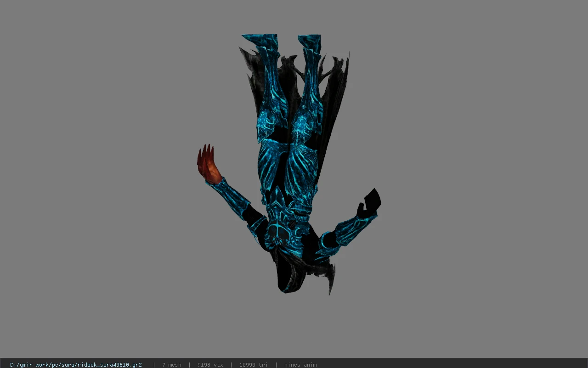The image size is (588, 368).
Task: Click the file path D:/ymir work/pc/sura/ridack_sura43610.gr2
Action: [76, 365]
